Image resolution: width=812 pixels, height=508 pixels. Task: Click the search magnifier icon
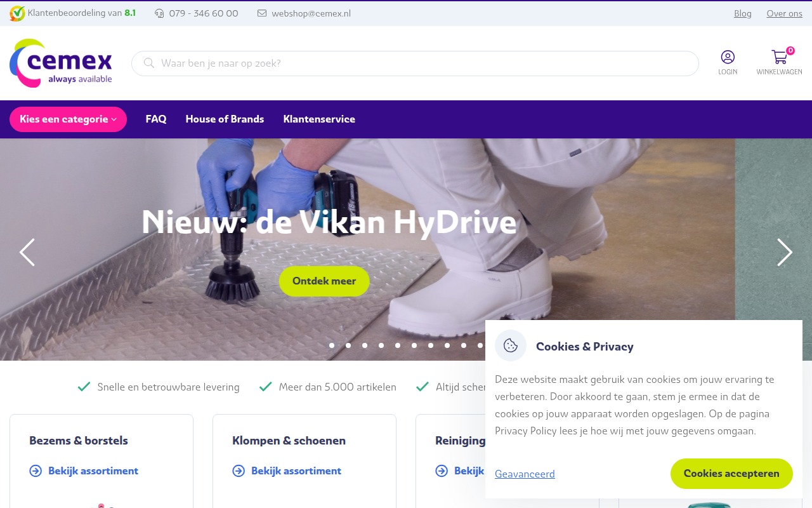[149, 63]
